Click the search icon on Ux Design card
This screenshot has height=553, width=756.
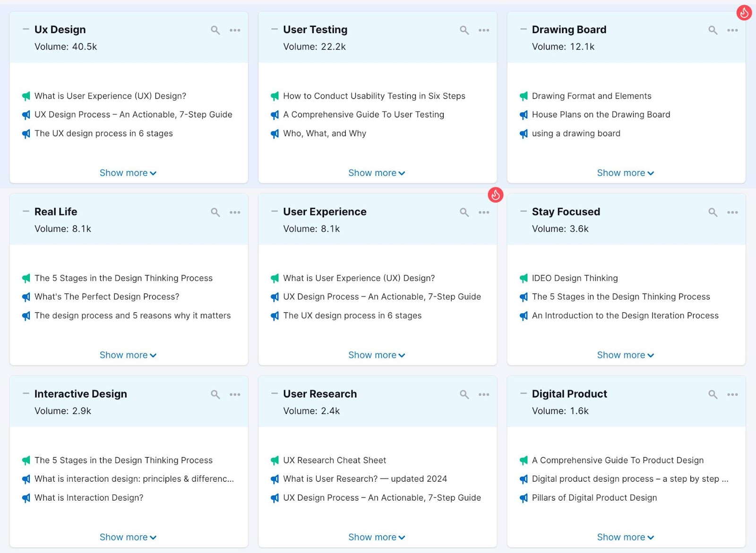[215, 30]
